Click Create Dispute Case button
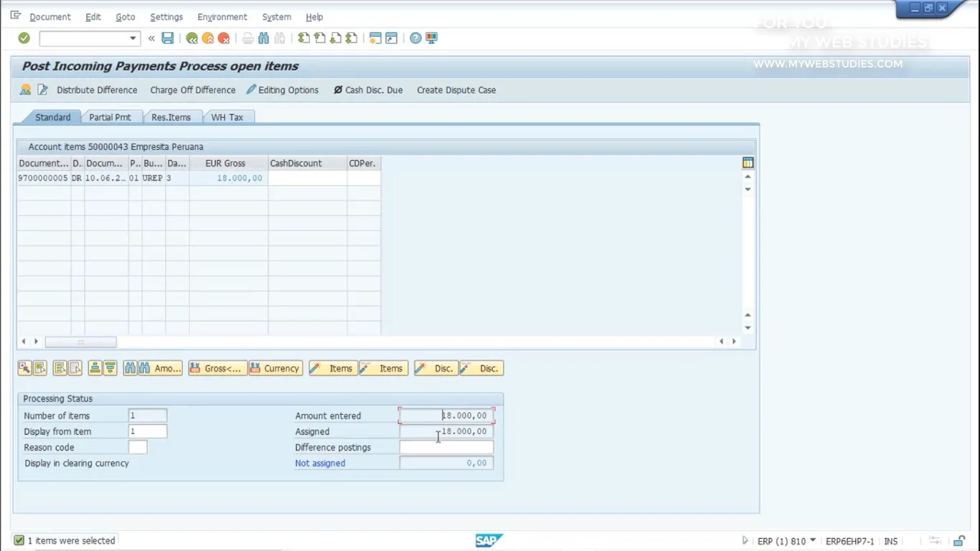 pos(456,90)
